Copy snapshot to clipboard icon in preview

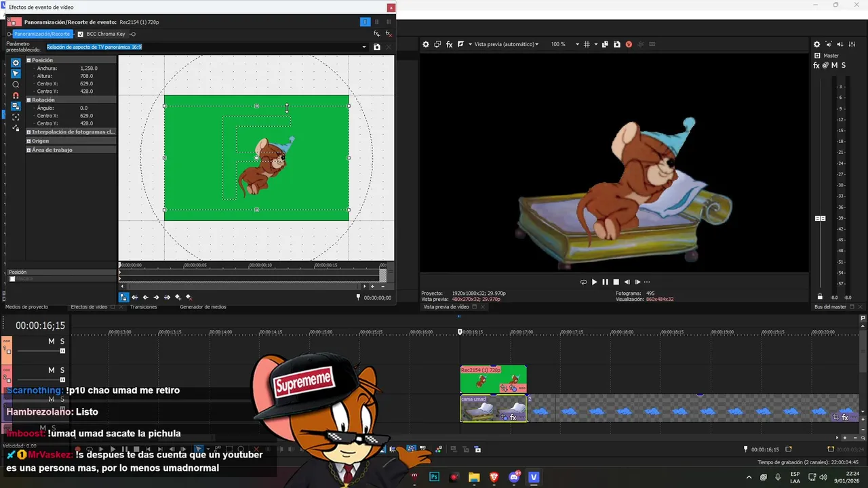(x=605, y=44)
